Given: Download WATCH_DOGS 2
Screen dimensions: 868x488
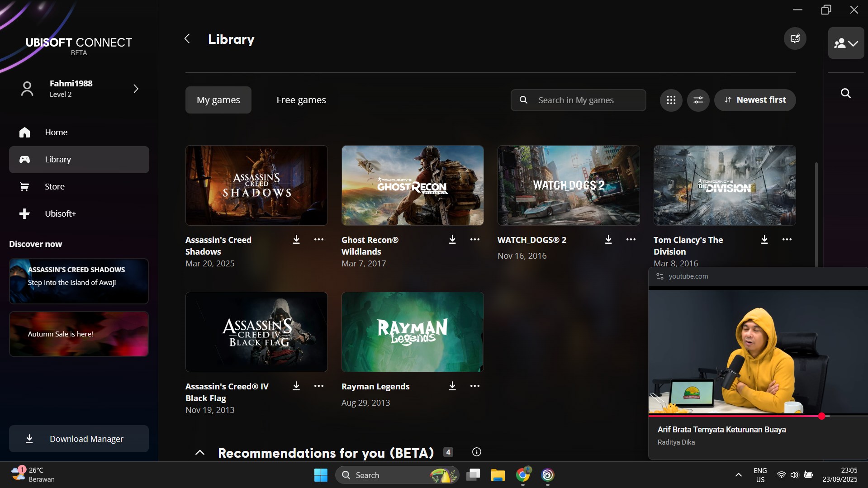Looking at the screenshot, I should (x=608, y=240).
